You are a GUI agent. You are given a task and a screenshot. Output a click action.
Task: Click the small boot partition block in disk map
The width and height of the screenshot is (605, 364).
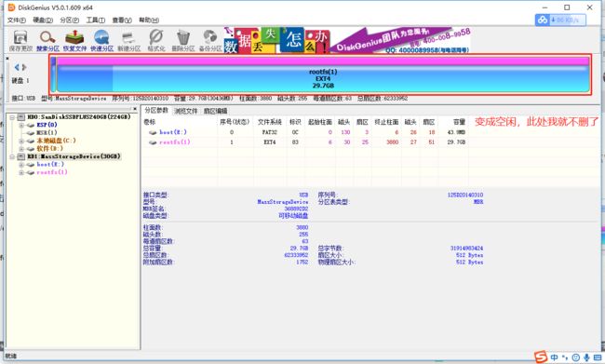point(54,74)
